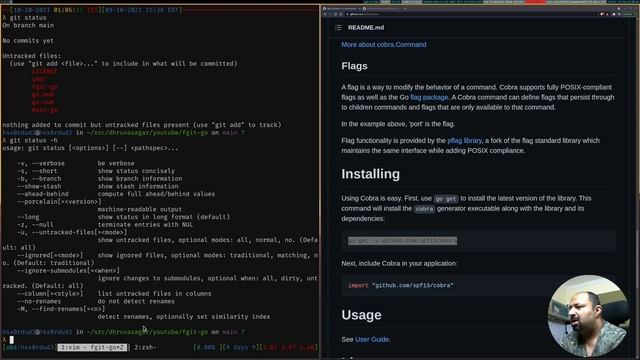Click the import "github.com/spf13/cobra" code line
640x360 pixels.
(x=400, y=285)
